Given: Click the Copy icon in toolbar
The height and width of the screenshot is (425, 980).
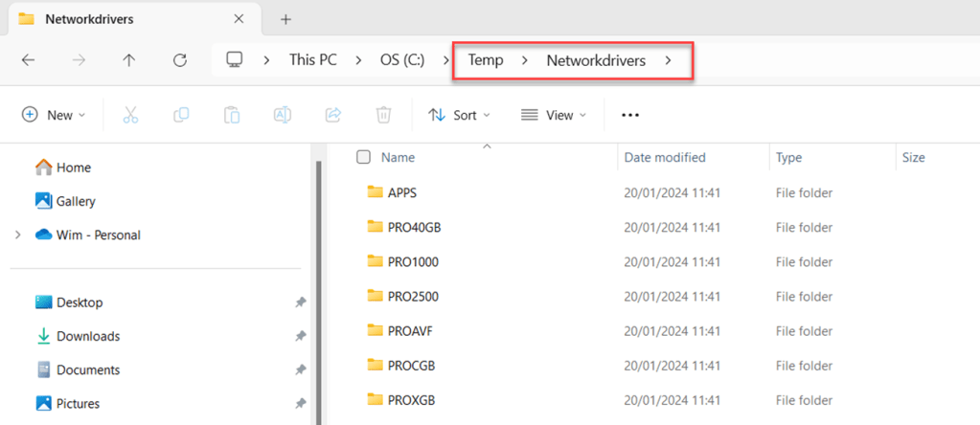Looking at the screenshot, I should pyautogui.click(x=181, y=115).
